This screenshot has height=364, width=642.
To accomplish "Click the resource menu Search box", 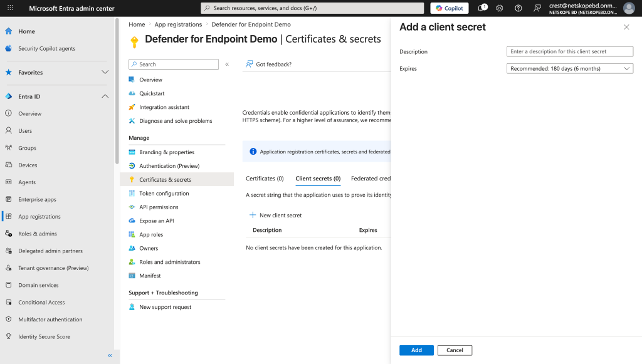I will [x=174, y=64].
